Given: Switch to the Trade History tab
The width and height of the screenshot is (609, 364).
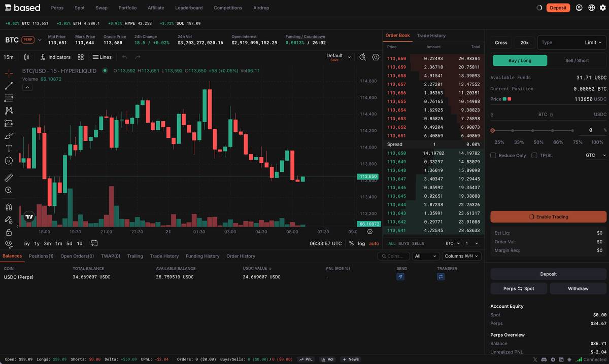Looking at the screenshot, I should point(431,35).
